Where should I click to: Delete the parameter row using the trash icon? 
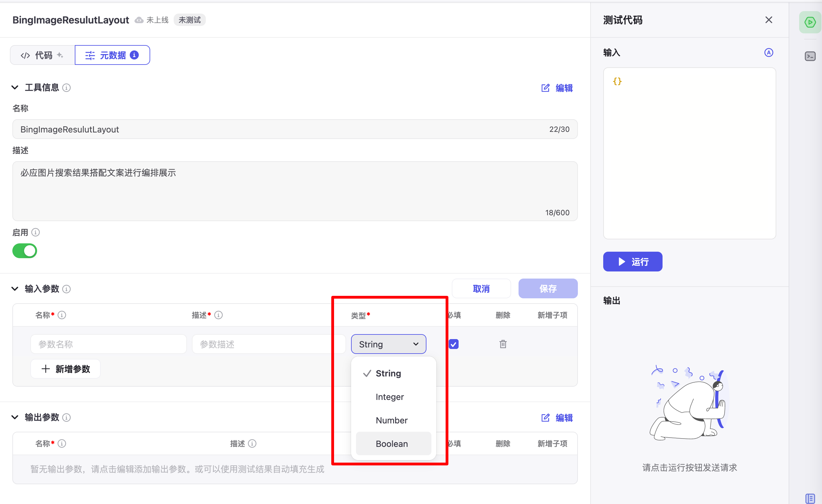click(503, 344)
